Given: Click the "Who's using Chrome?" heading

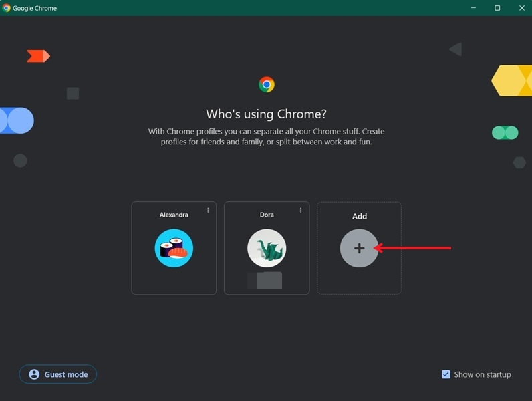Looking at the screenshot, I should [267, 114].
